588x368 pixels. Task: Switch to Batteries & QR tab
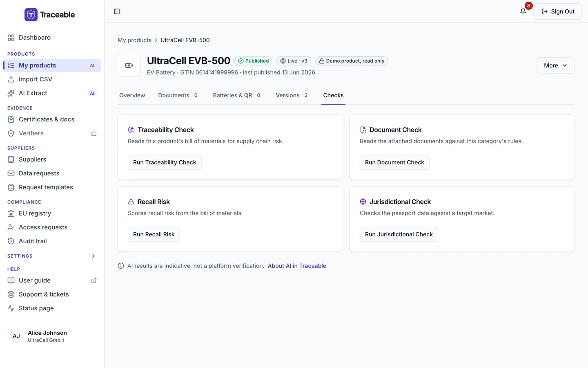tap(237, 95)
